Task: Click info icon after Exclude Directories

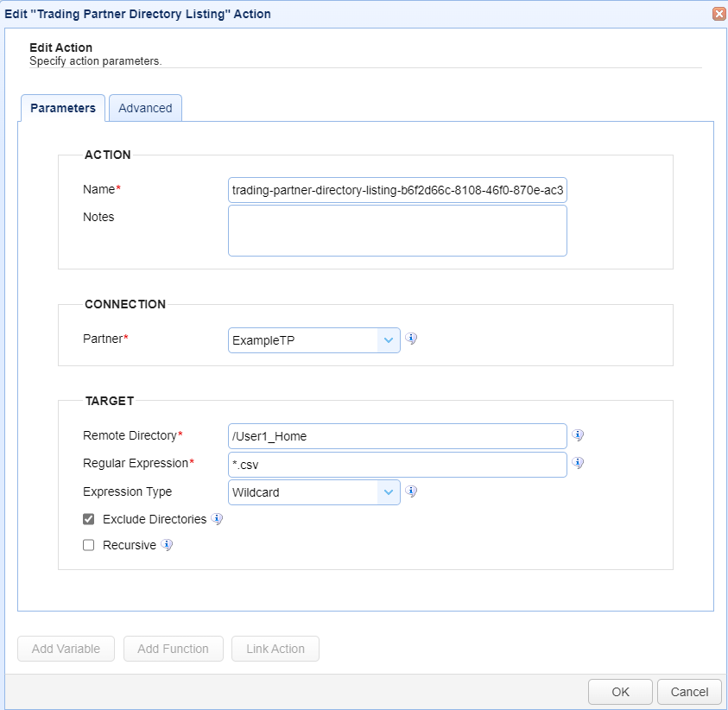Action: coord(217,519)
